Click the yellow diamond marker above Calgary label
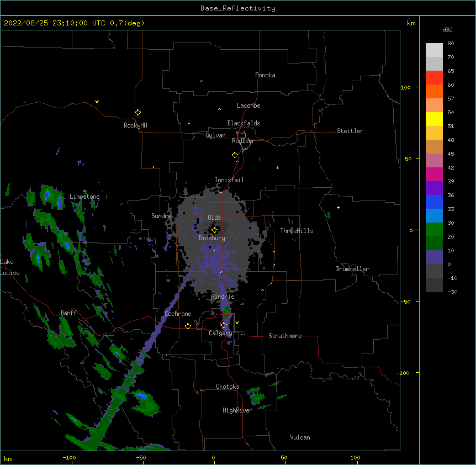 [224, 325]
